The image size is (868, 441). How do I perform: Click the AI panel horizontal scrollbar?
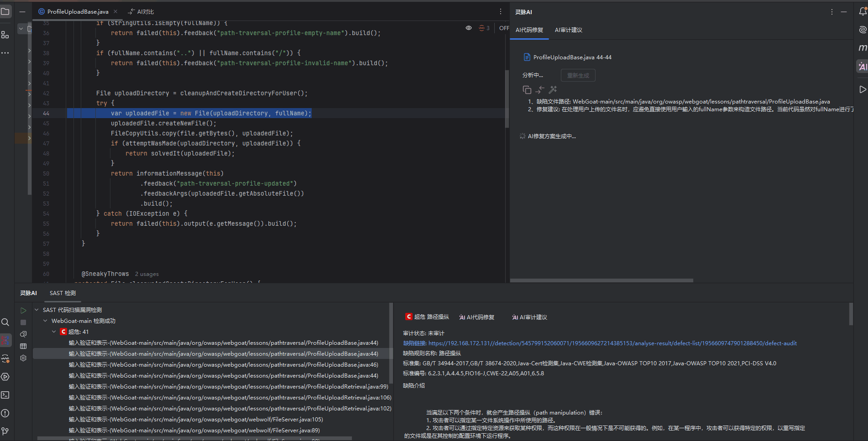pos(601,280)
